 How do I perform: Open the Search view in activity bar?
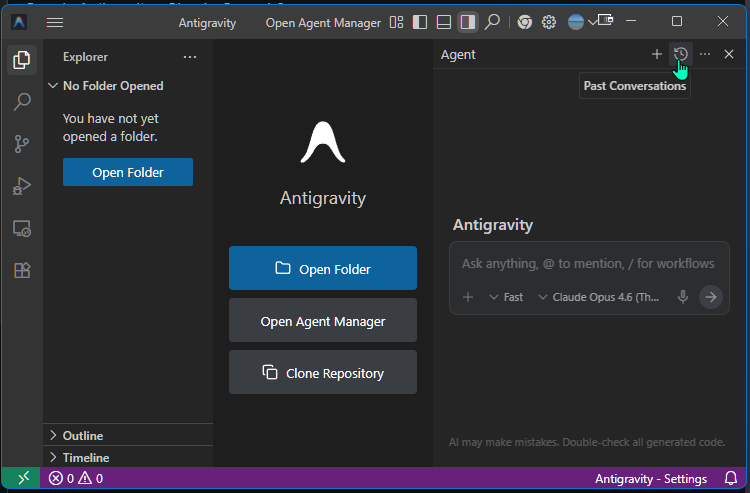(x=21, y=102)
